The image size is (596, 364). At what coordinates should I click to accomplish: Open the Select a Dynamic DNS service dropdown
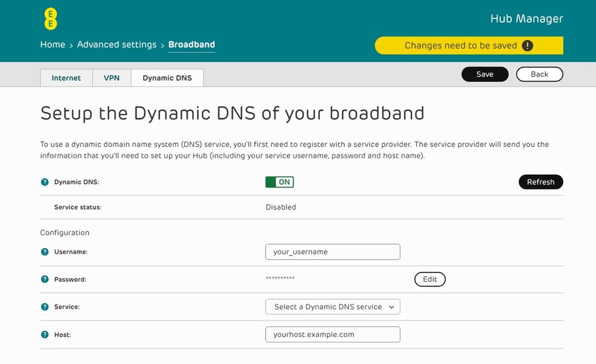click(x=332, y=307)
